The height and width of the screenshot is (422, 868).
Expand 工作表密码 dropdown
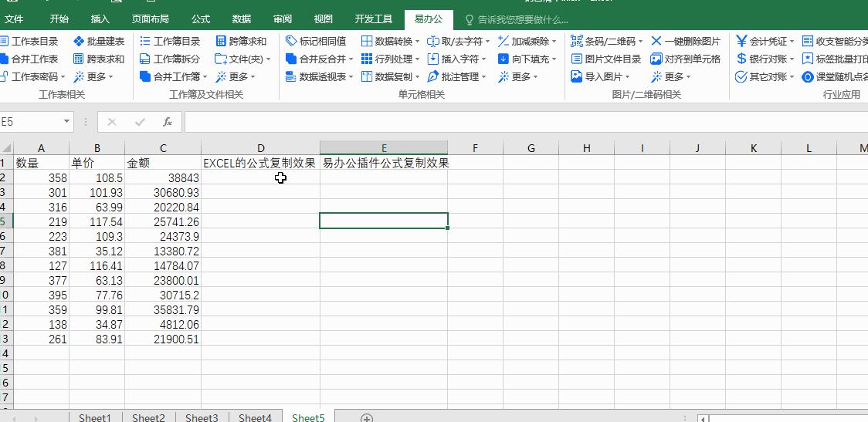(x=63, y=77)
